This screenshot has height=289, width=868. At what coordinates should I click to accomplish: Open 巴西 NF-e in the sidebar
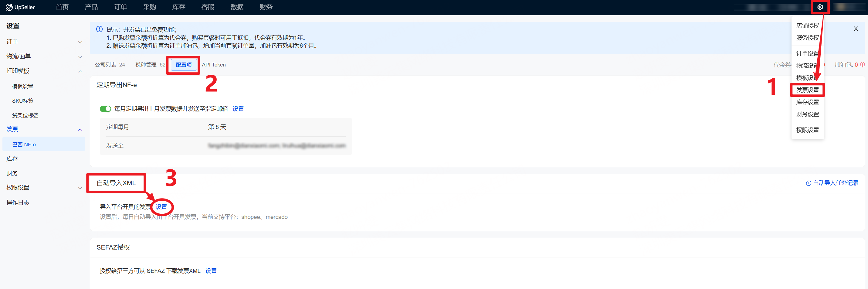(x=24, y=144)
